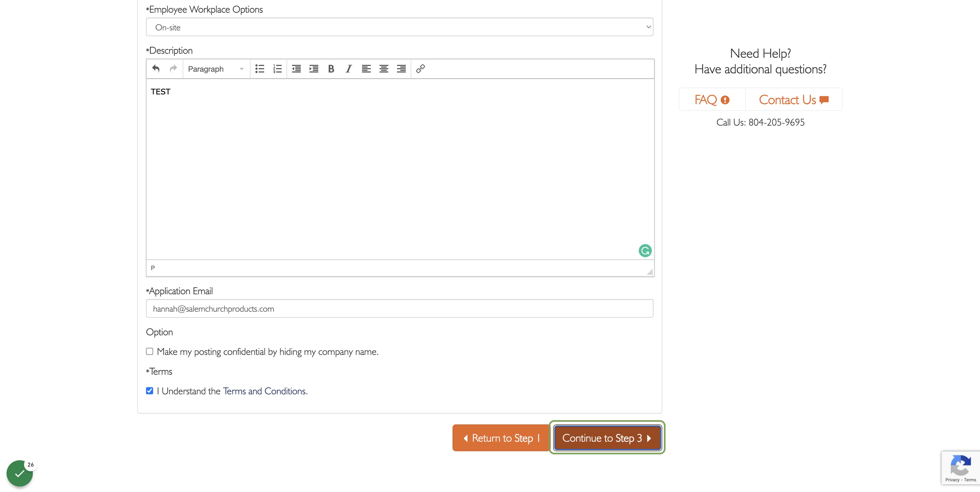Grab the editor resize handle
980x492 pixels.
(x=650, y=272)
